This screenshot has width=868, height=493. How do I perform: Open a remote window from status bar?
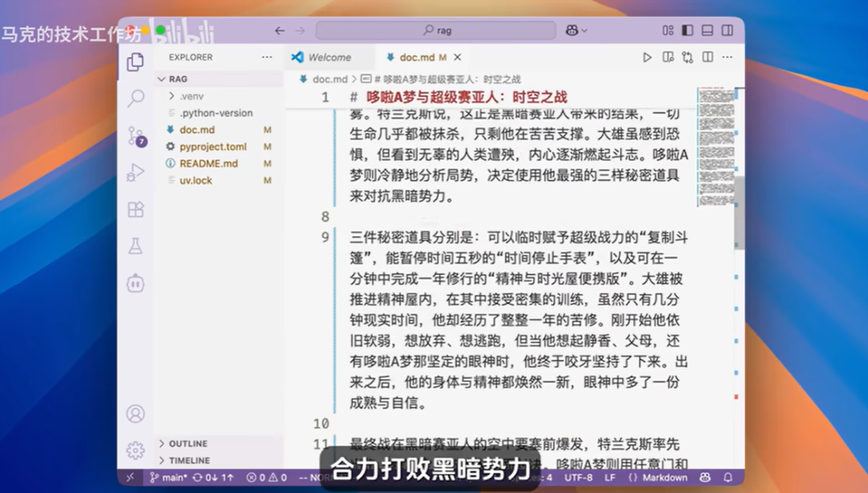[131, 478]
